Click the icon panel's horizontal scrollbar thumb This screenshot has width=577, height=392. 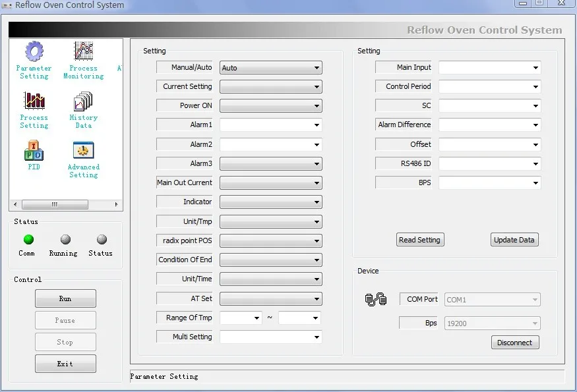(55, 204)
